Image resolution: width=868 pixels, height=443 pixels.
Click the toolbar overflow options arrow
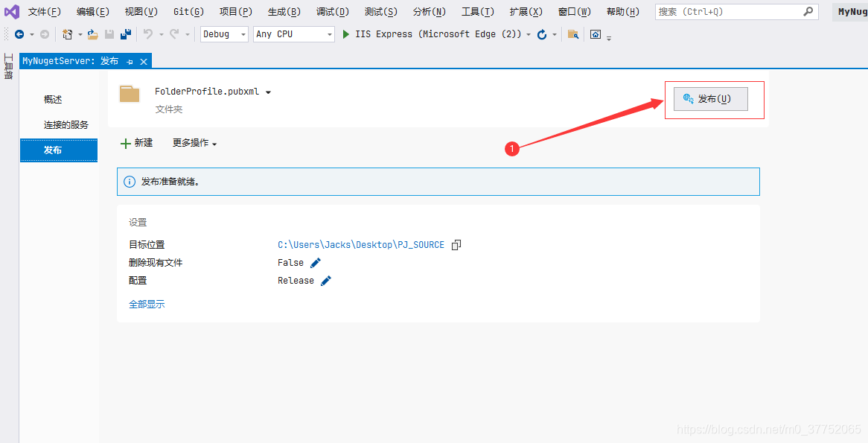point(609,38)
